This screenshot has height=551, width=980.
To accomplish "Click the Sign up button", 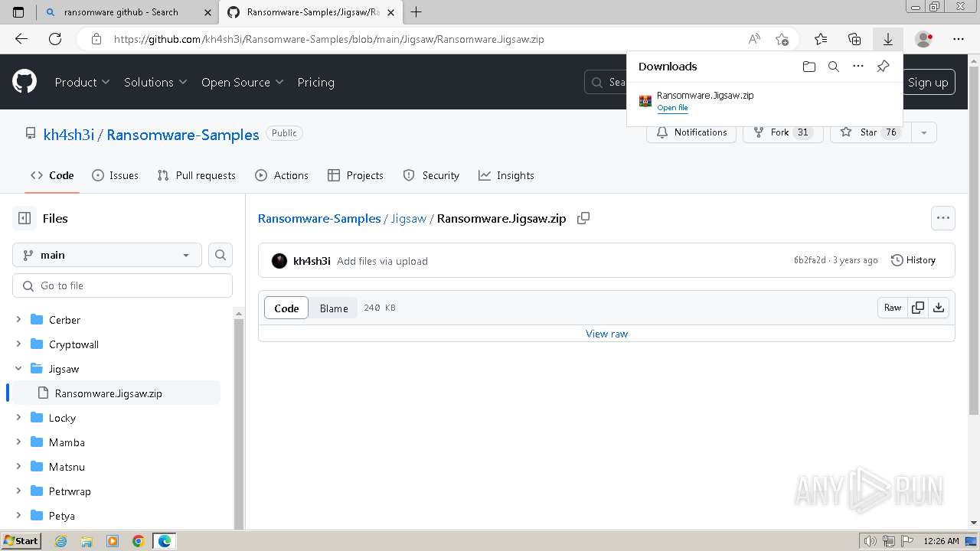I will (928, 82).
